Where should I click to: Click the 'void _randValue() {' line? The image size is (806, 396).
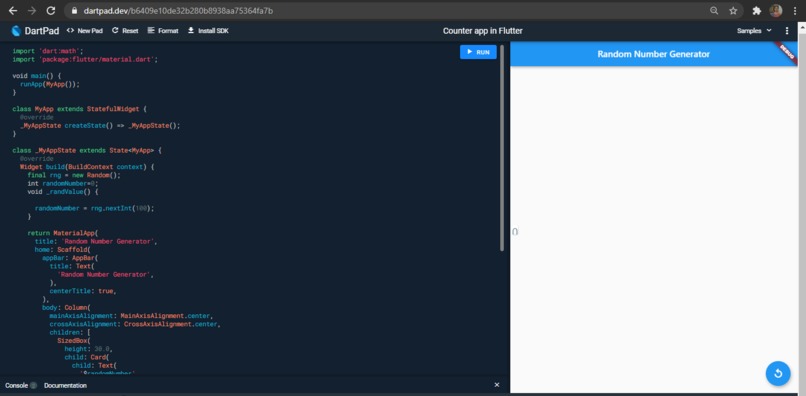[x=62, y=192]
